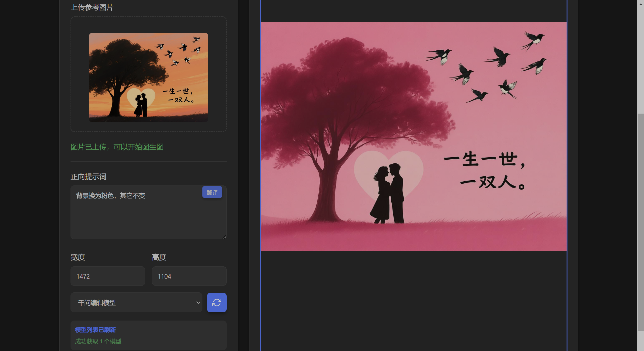Click the 上传参考图片 section label
Image resolution: width=644 pixels, height=351 pixels.
pos(92,7)
